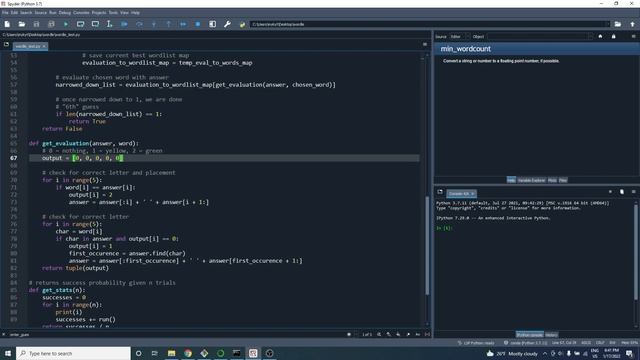640x360 pixels.
Task: Open the console options menu icon
Action: point(633,191)
